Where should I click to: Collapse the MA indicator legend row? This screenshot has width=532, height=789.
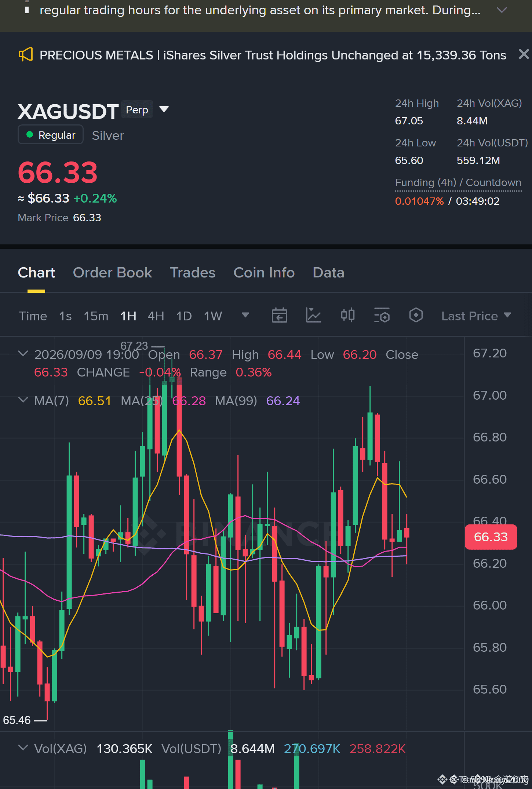click(x=23, y=400)
